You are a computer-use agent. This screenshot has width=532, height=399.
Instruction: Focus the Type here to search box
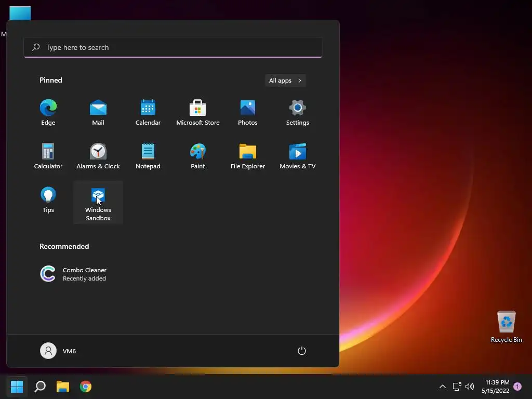[173, 47]
